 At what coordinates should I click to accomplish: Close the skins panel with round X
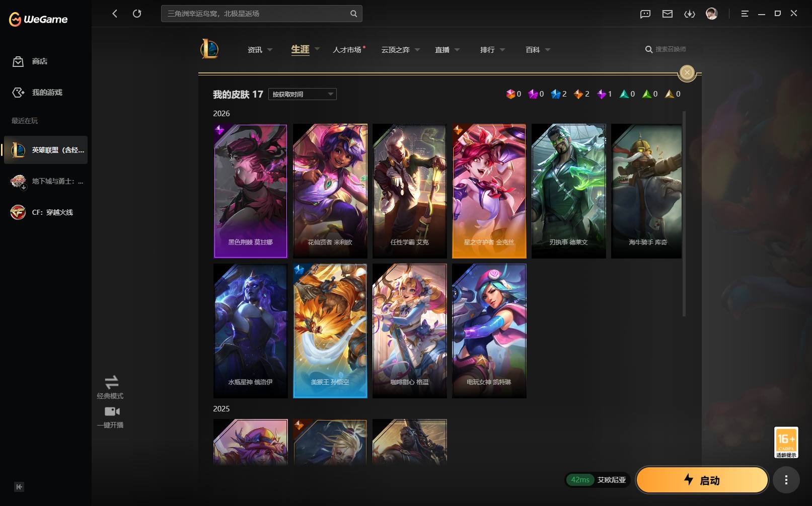click(x=687, y=72)
